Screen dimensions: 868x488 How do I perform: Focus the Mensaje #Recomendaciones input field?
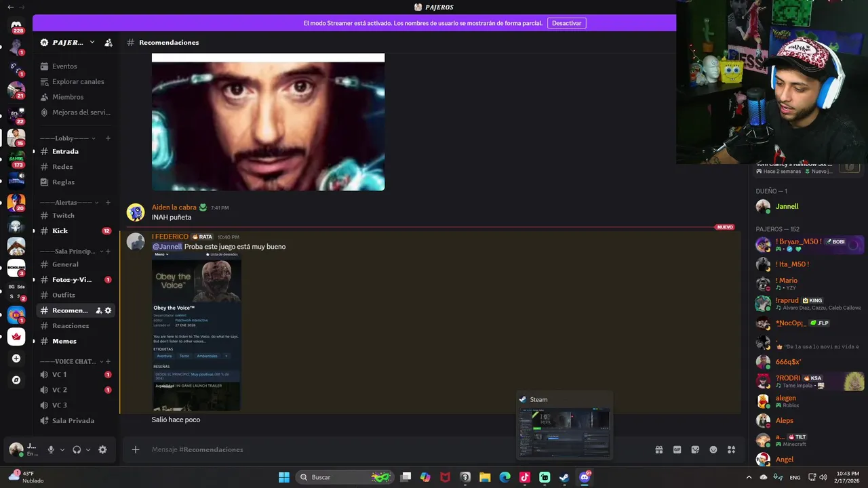(x=397, y=449)
